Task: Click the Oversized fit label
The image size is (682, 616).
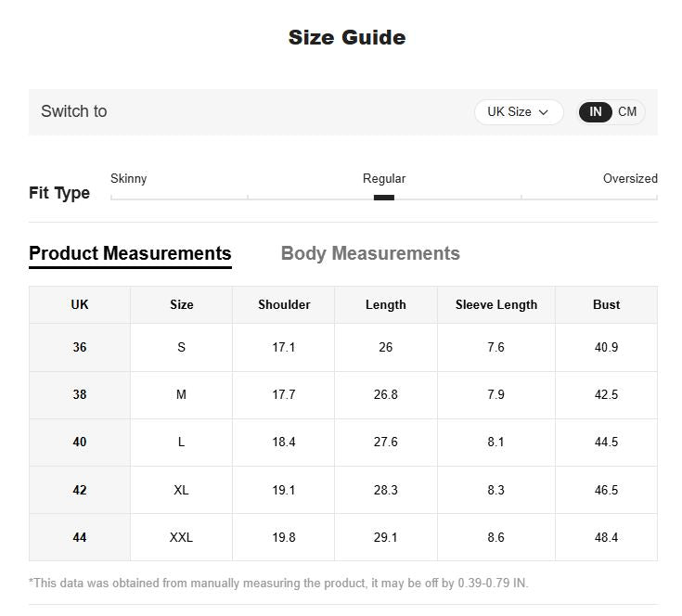Action: 630,178
